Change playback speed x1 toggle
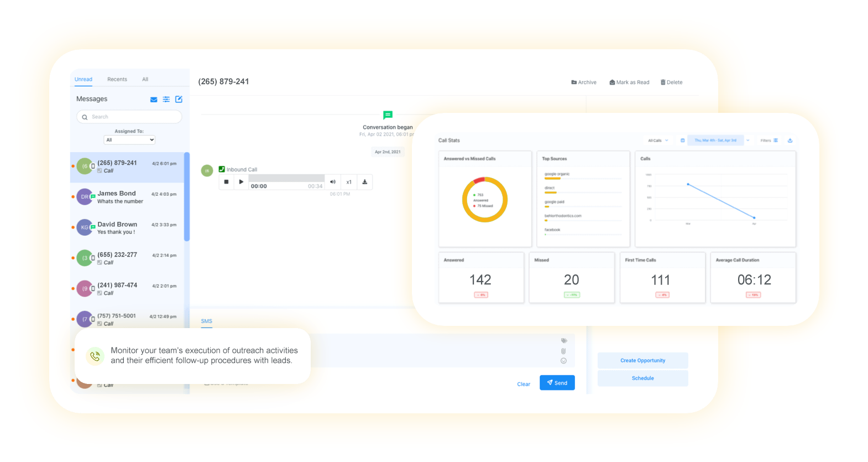Screen dimensions: 868x462 point(349,182)
